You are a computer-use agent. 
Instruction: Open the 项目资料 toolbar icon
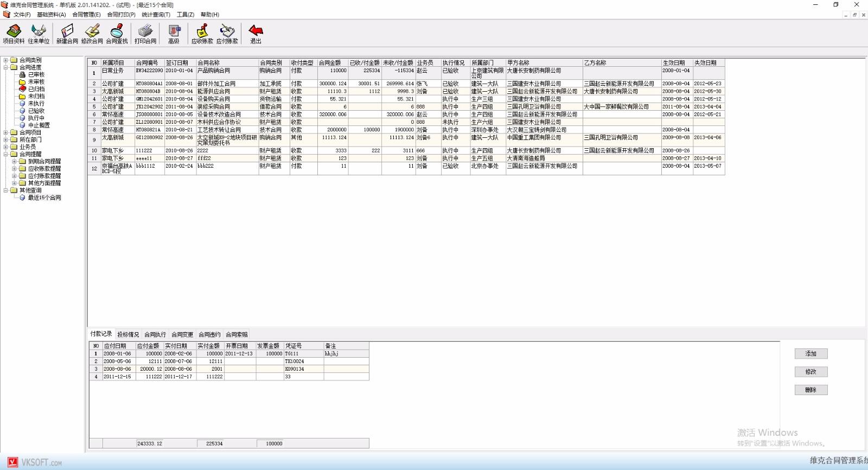(14, 34)
